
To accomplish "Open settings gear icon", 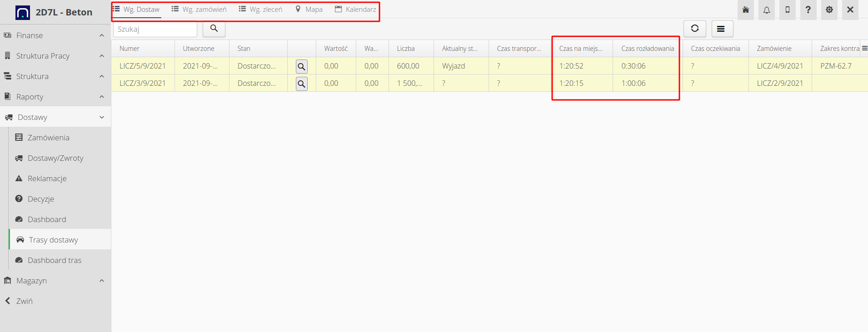I will coord(829,10).
